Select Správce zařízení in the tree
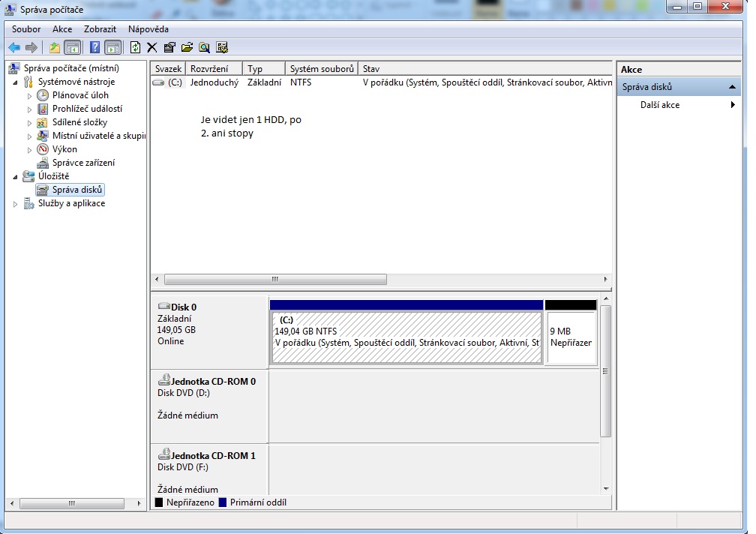756x534 pixels. point(83,163)
